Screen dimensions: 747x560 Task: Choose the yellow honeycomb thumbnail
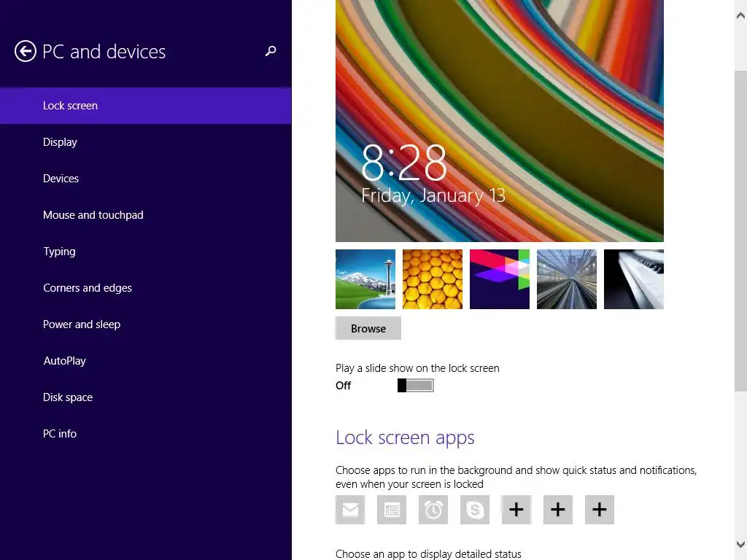(433, 279)
